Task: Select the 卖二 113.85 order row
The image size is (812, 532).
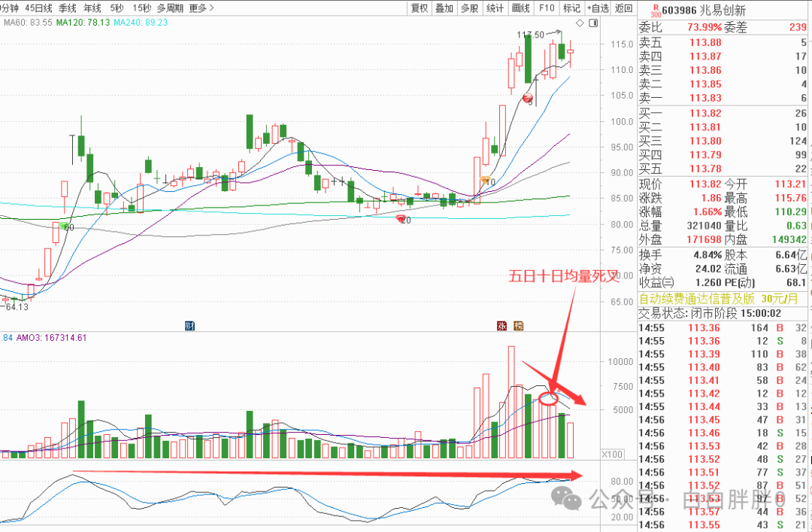Action: click(723, 84)
